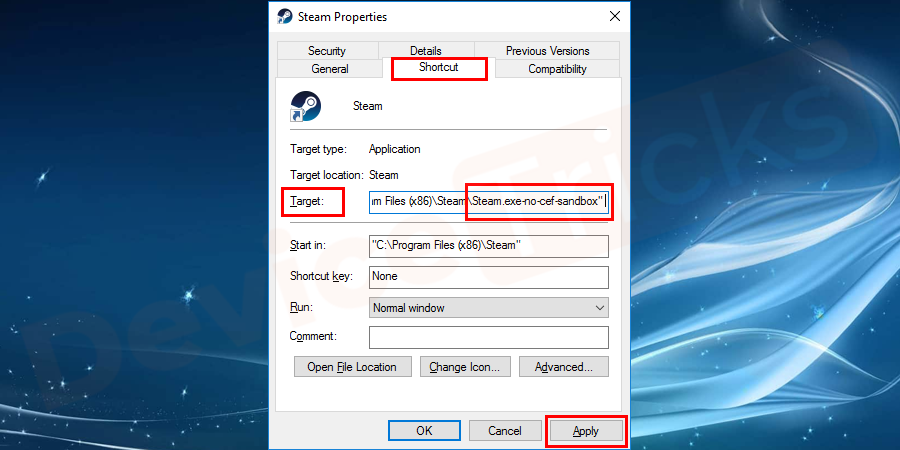900x450 pixels.
Task: Expand the Run dropdown showing Normal window
Action: [488, 308]
